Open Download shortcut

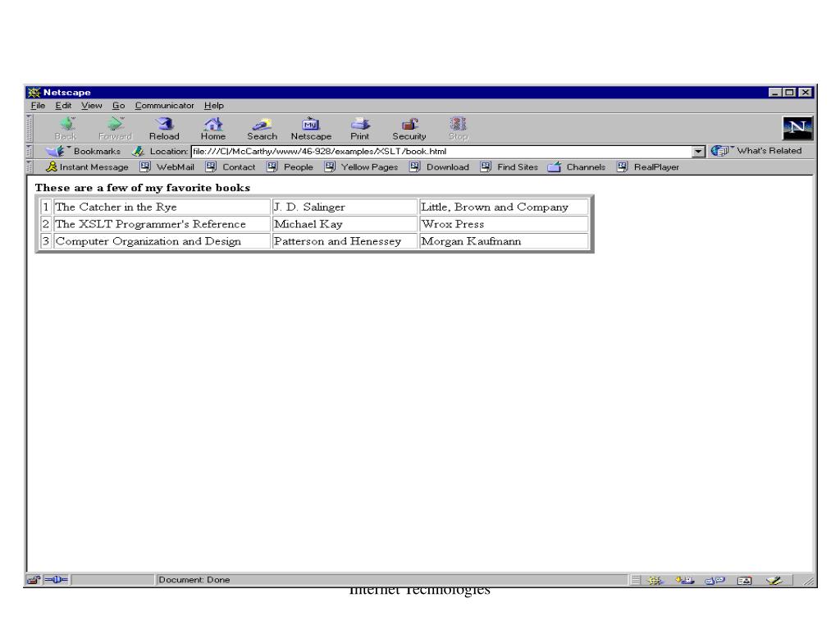tap(440, 167)
